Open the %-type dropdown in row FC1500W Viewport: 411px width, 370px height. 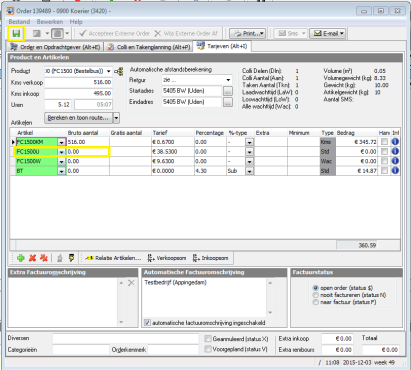pos(249,161)
